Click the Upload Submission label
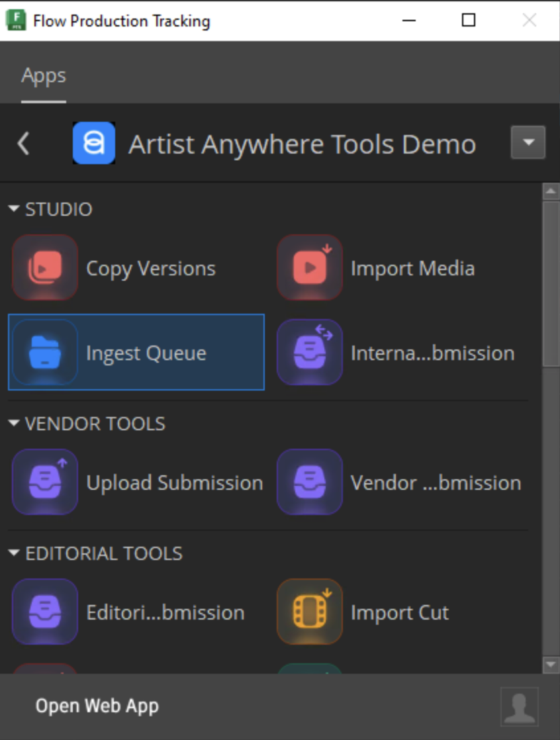The width and height of the screenshot is (560, 740). pos(175,483)
